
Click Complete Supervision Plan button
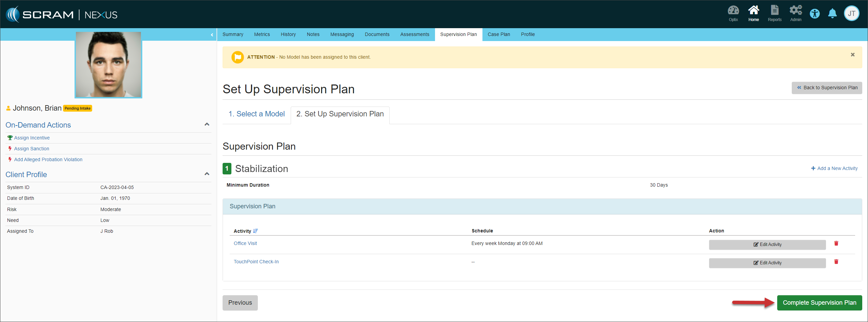coord(819,303)
